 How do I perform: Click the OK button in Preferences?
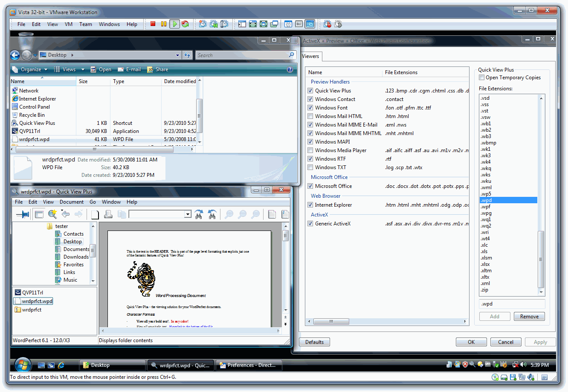coord(471,342)
